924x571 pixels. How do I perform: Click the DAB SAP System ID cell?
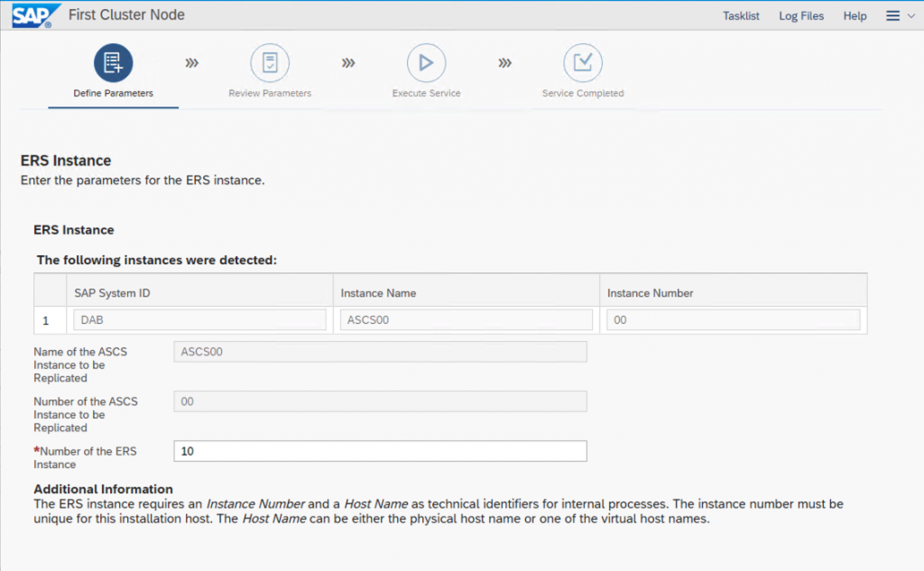[x=199, y=320]
